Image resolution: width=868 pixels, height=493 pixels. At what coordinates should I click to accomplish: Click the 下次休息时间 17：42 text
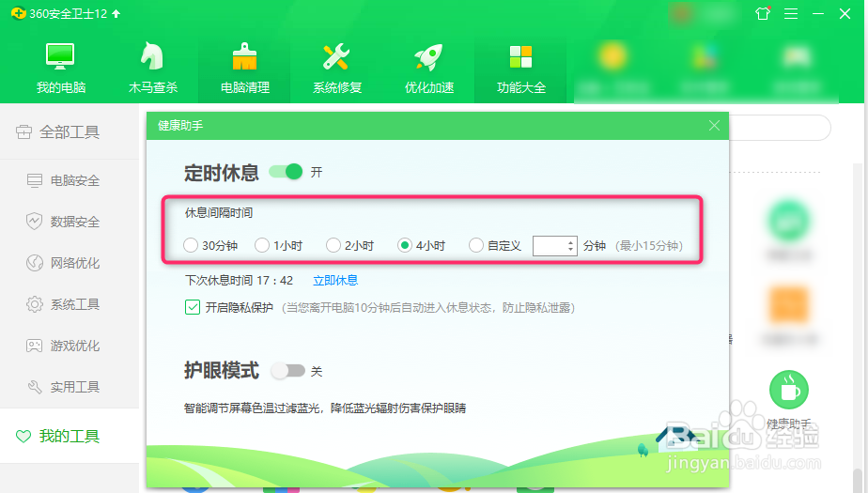[239, 281]
